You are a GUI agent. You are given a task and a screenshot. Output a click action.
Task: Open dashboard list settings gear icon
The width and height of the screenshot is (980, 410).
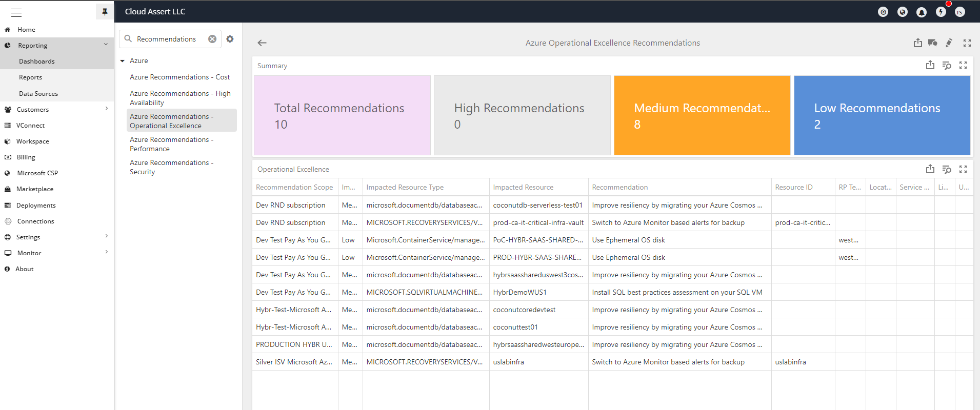(x=230, y=39)
